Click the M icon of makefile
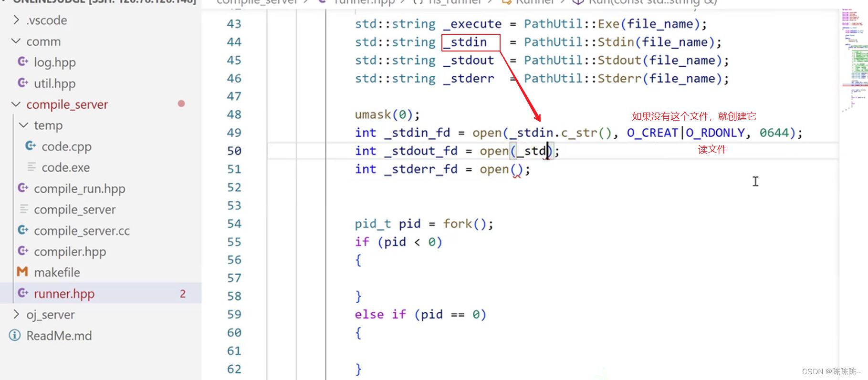 pos(22,272)
